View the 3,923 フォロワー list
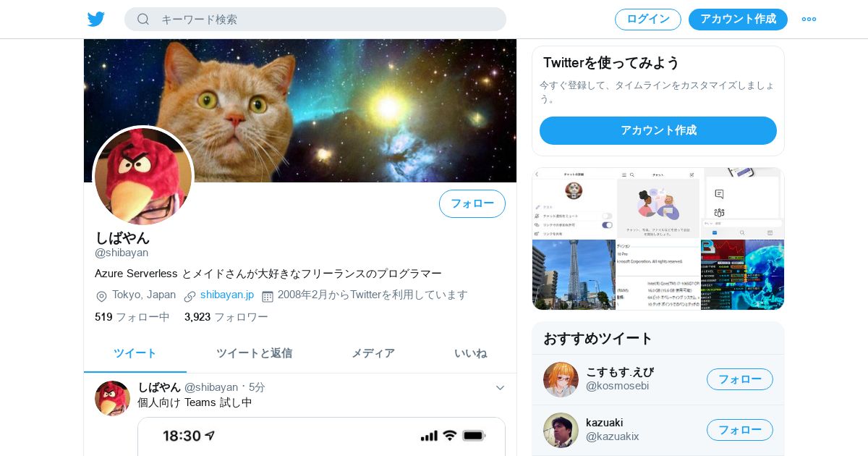 tap(226, 317)
